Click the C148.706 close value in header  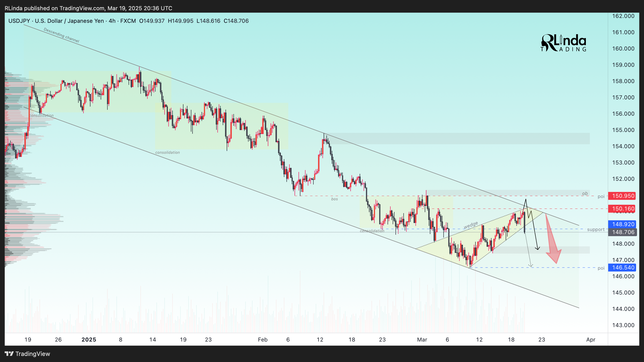click(x=236, y=21)
